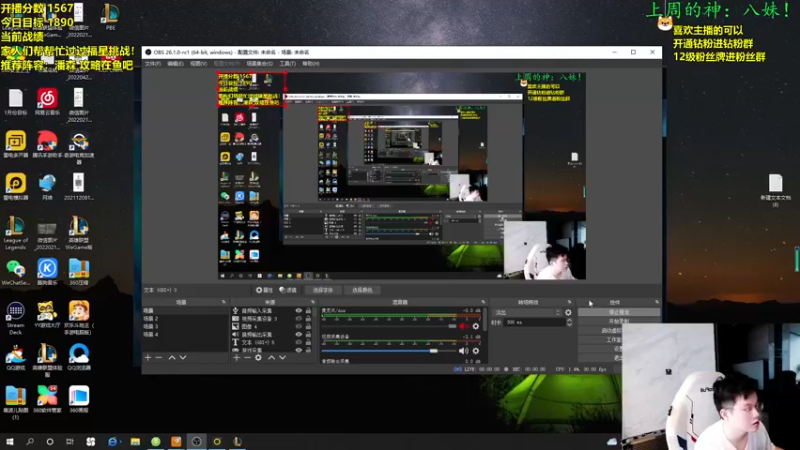This screenshot has height=450, width=800.
Task: Open Stream Deck desktop shortcut
Action: pos(15,318)
